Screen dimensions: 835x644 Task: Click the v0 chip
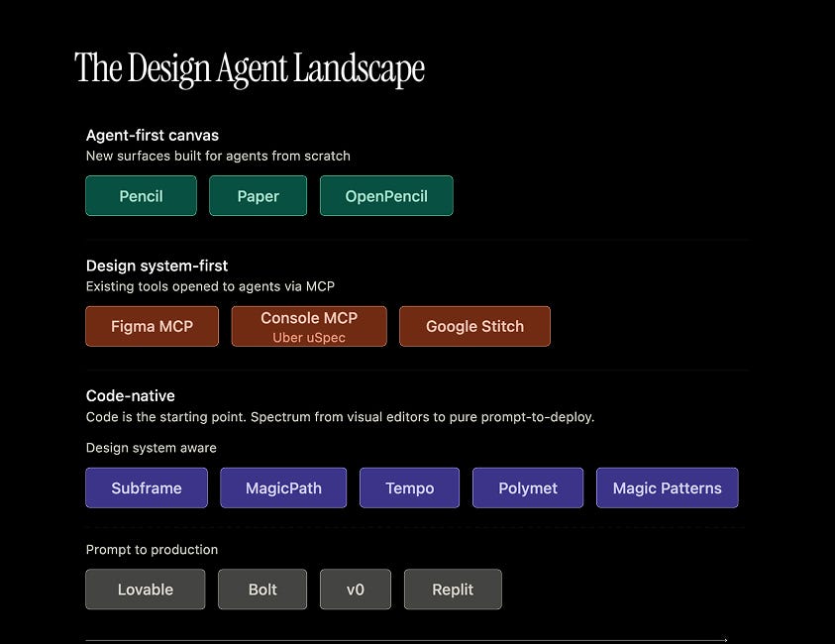[x=356, y=590]
